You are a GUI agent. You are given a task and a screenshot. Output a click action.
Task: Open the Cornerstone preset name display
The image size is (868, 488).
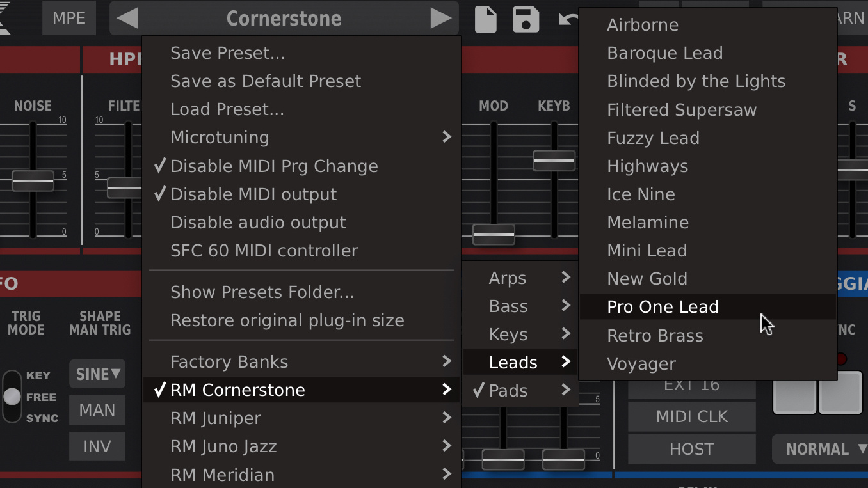[284, 19]
